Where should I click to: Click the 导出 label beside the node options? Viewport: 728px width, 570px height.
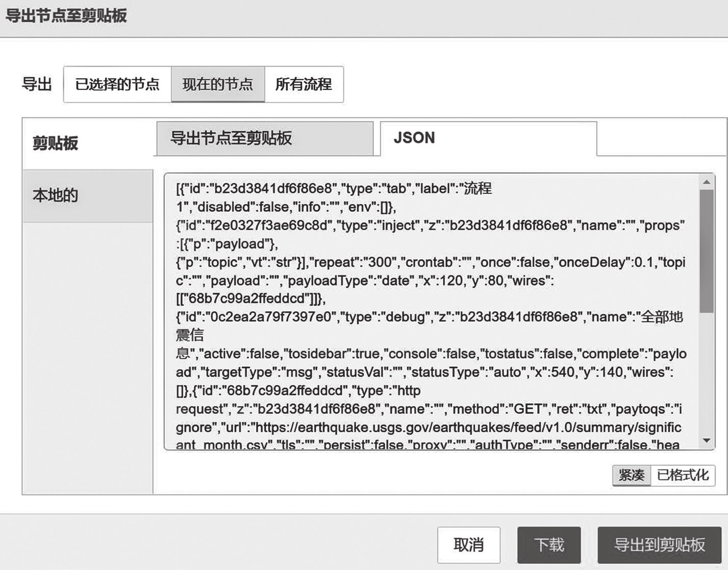37,84
